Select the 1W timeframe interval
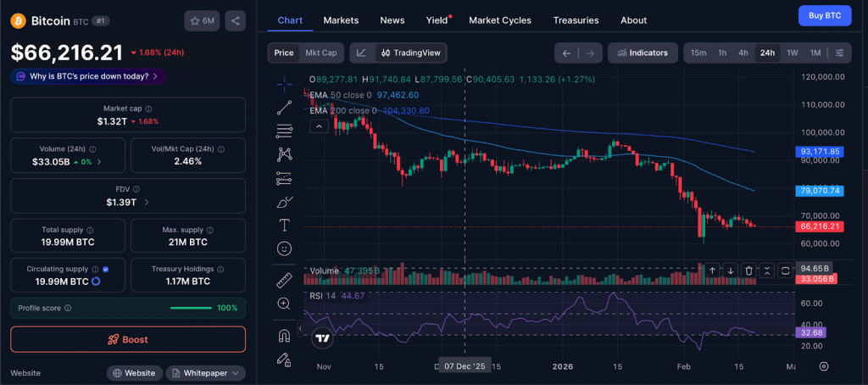This screenshot has width=868, height=385. click(x=793, y=53)
